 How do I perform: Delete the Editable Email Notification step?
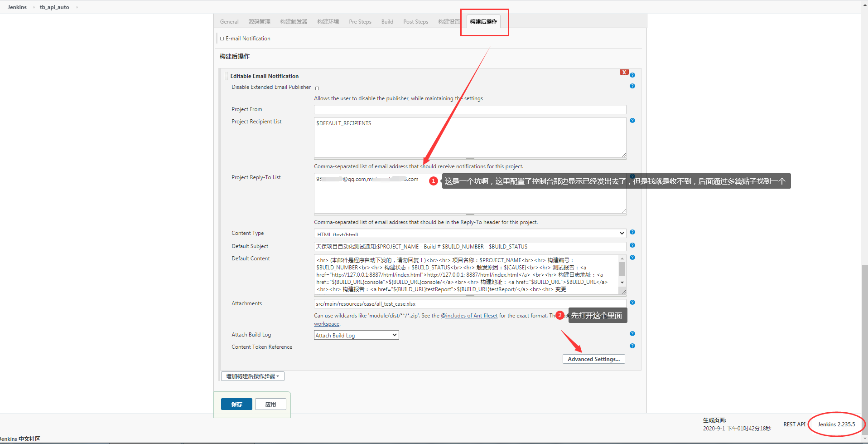point(624,73)
